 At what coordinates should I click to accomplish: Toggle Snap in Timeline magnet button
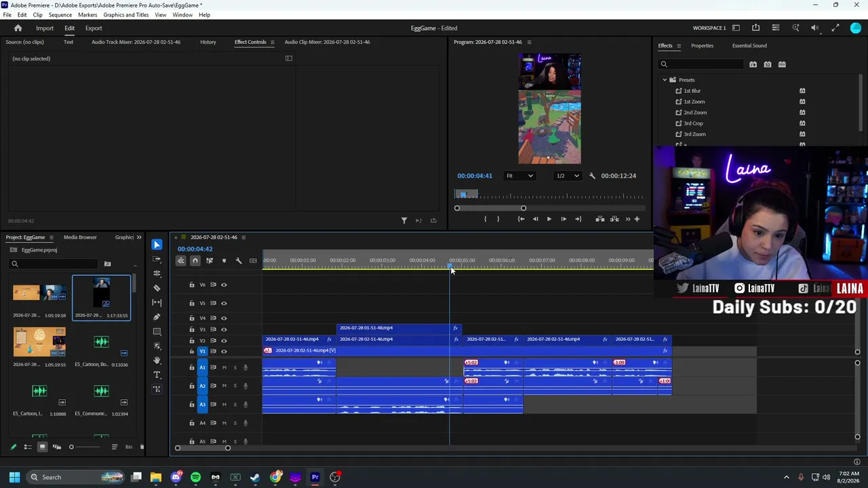195,261
